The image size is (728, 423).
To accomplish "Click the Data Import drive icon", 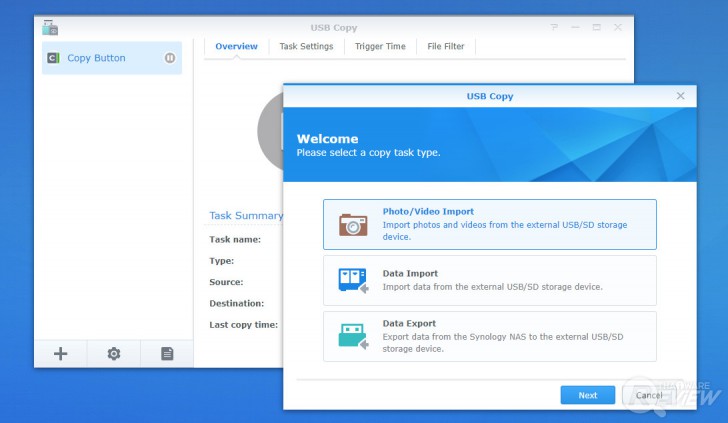I will pyautogui.click(x=353, y=280).
